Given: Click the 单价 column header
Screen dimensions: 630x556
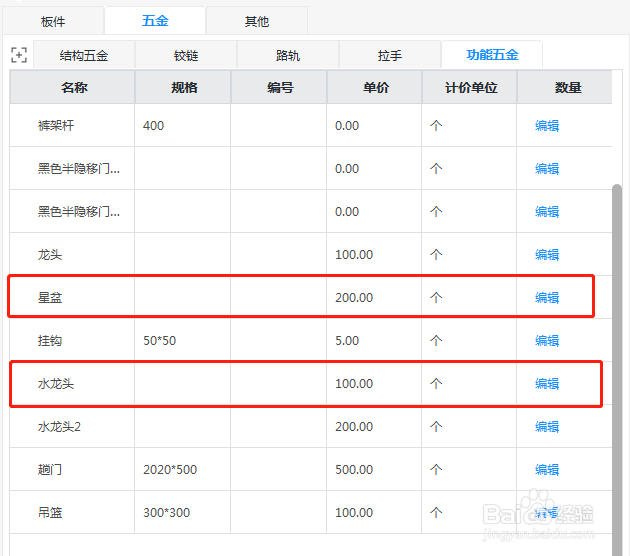Looking at the screenshot, I should click(375, 87).
